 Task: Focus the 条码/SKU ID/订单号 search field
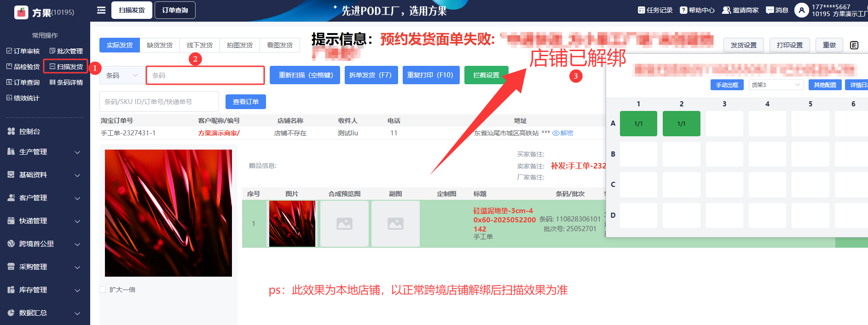159,102
